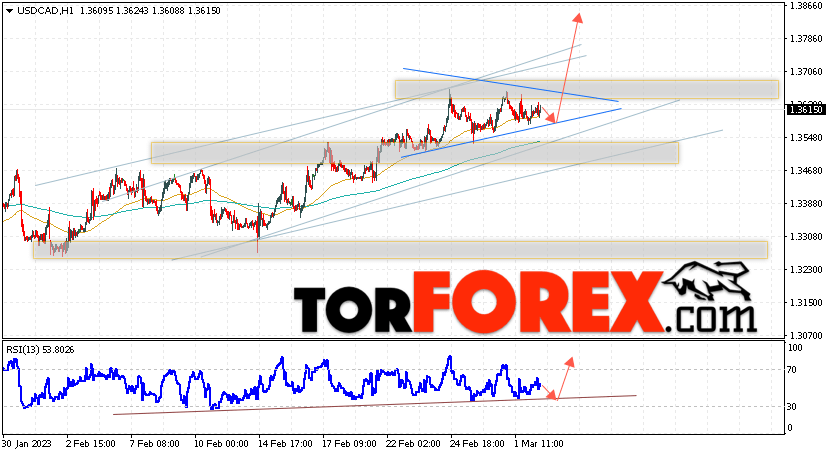The image size is (830, 455).
Task: Click the RSI(13) 53.8026 indicator label
Action: click(x=40, y=350)
